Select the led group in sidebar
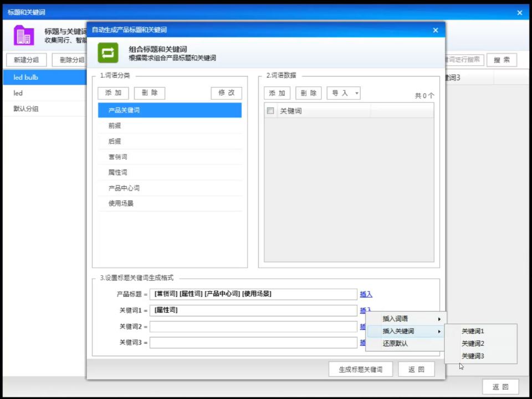 45,93
